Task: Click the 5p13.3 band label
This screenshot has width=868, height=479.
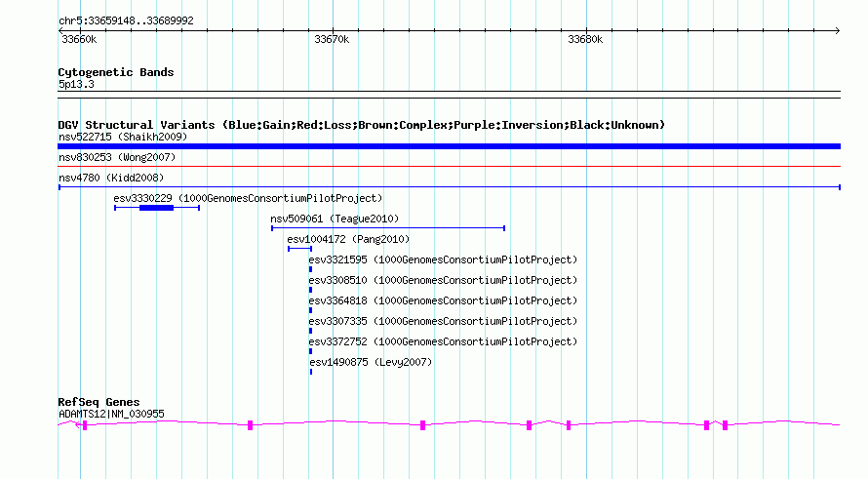Action: coord(76,84)
